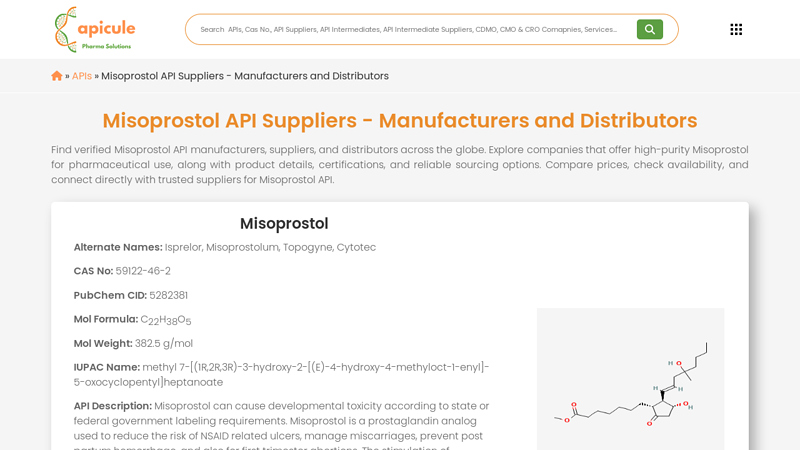Click the breadcrumb text 'Misoprostol API Suppliers - Manufacturers and Distributors'
The height and width of the screenshot is (450, 800).
coord(245,76)
